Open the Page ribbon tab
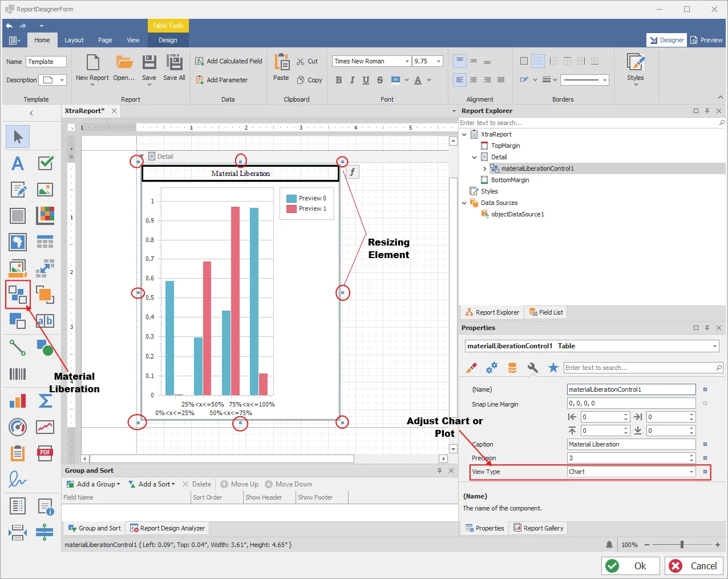Screen dimensions: 728x579 coord(105,40)
